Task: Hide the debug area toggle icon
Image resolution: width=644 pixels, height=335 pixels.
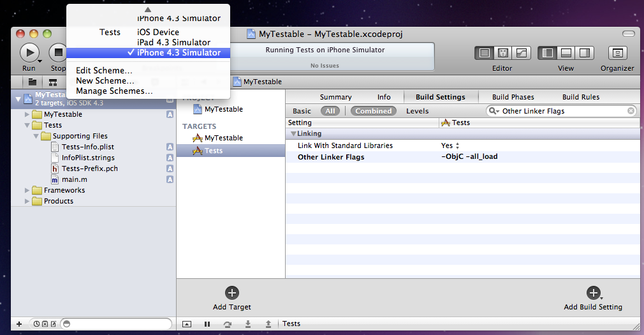Action: point(186,324)
